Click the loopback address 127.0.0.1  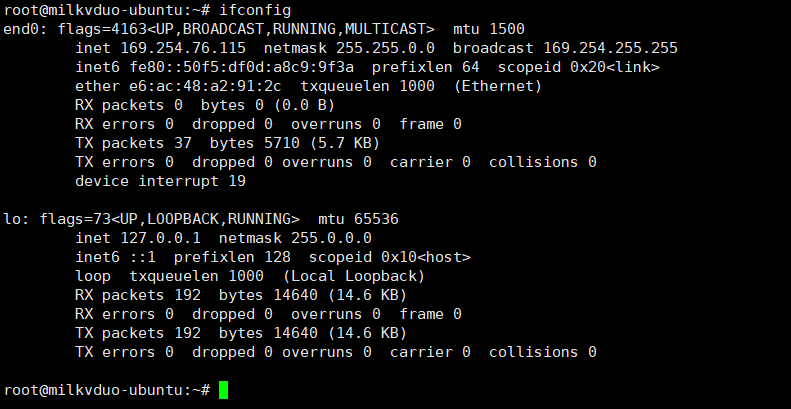pyautogui.click(x=160, y=238)
